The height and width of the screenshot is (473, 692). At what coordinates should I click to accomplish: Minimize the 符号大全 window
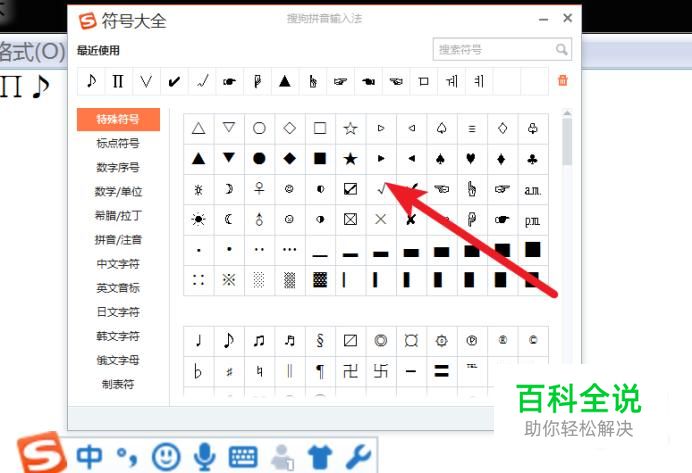coord(544,19)
